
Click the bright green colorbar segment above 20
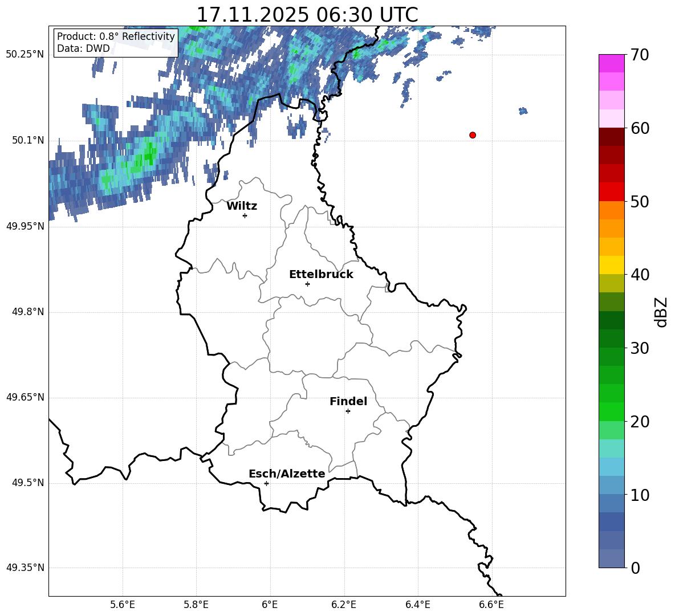point(612,411)
